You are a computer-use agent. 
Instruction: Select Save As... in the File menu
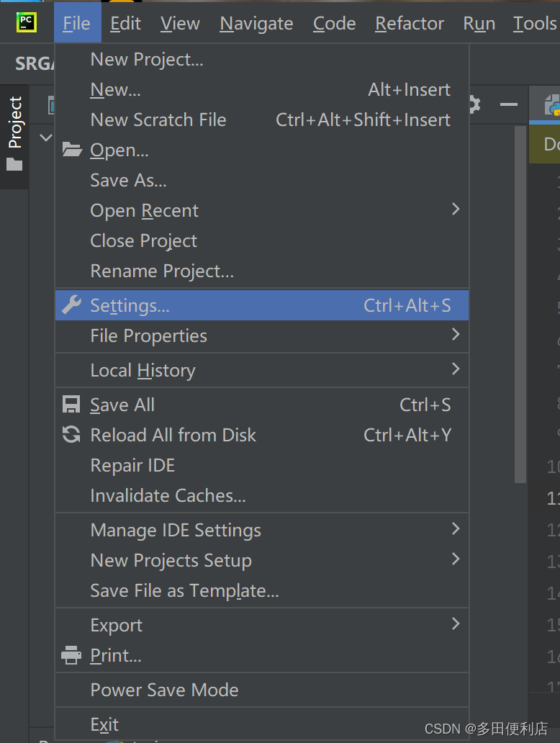point(262,180)
